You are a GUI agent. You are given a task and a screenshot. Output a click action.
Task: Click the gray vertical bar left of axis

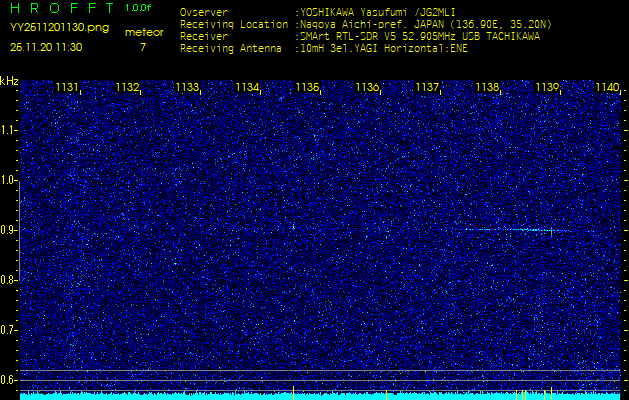point(19,230)
